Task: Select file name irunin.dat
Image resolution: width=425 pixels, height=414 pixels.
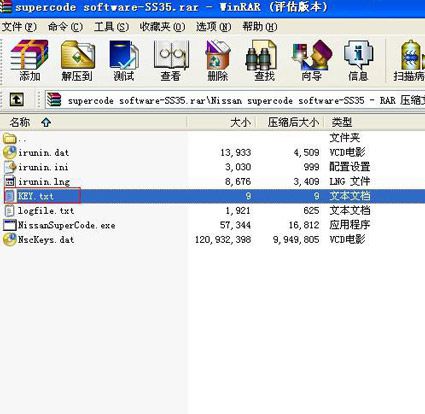Action: 43,153
